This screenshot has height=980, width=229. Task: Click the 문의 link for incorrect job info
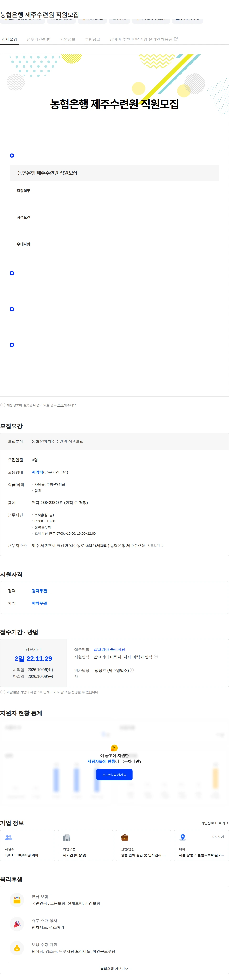[x=60, y=405]
